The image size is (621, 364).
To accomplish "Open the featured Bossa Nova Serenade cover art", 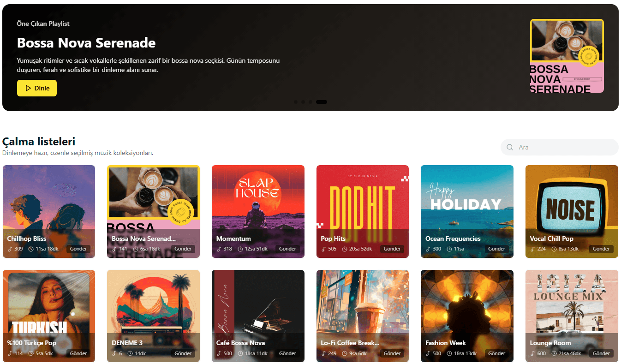I will (x=567, y=56).
